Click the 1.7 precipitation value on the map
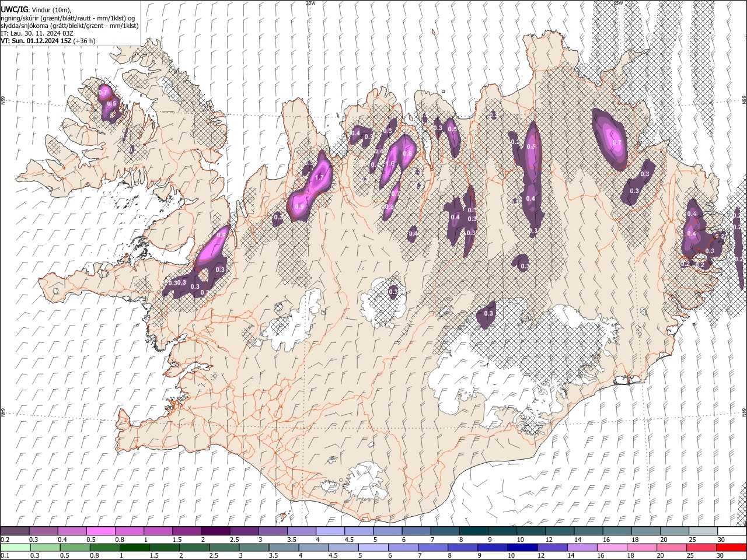 pos(319,178)
